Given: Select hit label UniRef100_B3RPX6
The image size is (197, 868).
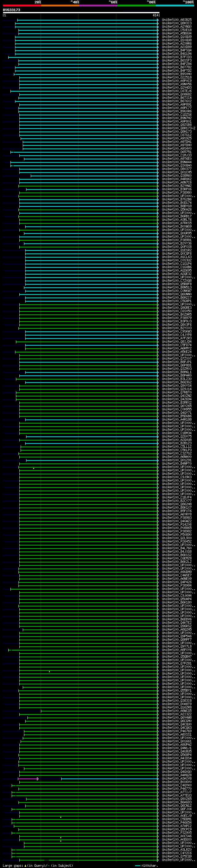Looking at the screenshot, I should (177, 189).
